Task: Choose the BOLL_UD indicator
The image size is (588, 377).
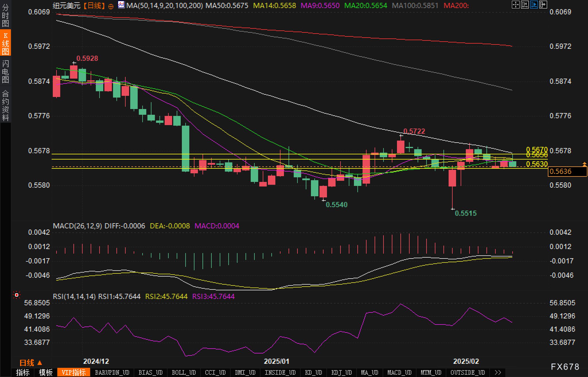Action: (184, 372)
